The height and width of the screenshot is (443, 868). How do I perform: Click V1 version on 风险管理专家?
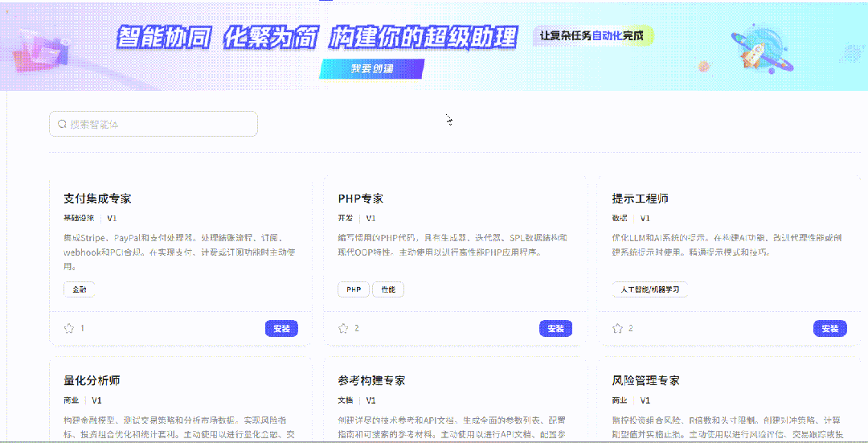[x=645, y=400]
